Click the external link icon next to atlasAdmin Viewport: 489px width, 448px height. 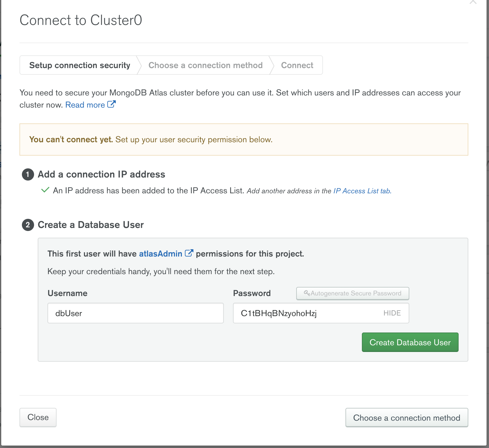(189, 253)
